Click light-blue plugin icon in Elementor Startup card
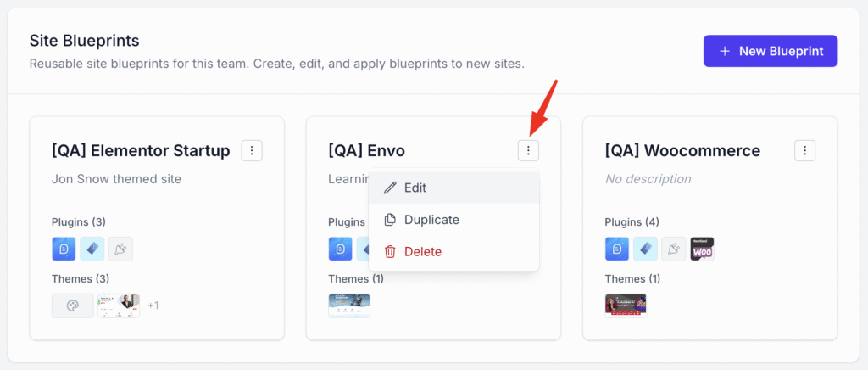 pyautogui.click(x=92, y=249)
